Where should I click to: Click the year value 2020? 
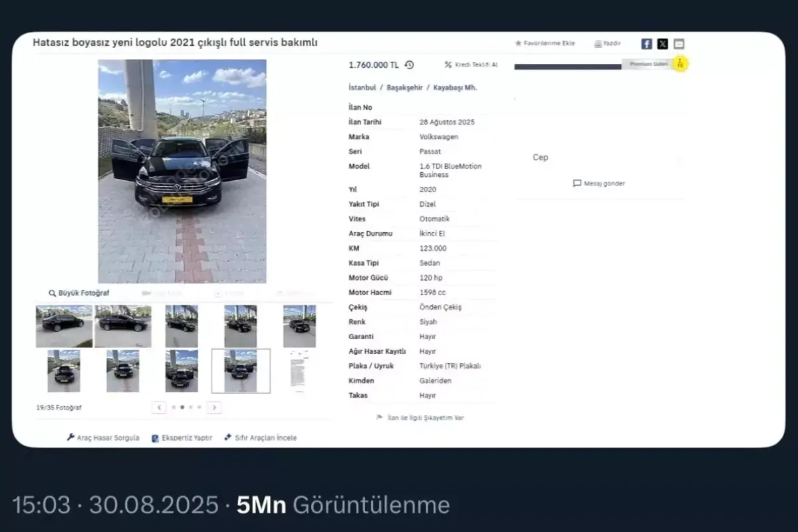click(428, 190)
